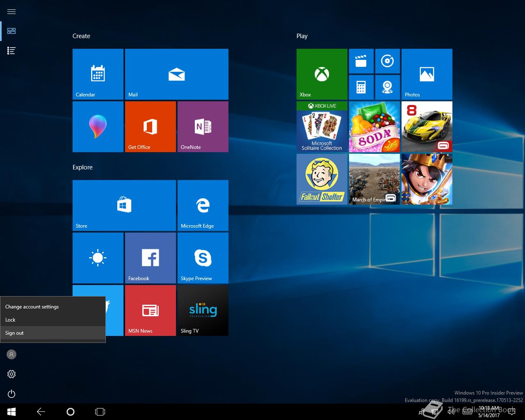Launch the Fallout Shelter tile
The width and height of the screenshot is (525, 420).
(x=322, y=179)
